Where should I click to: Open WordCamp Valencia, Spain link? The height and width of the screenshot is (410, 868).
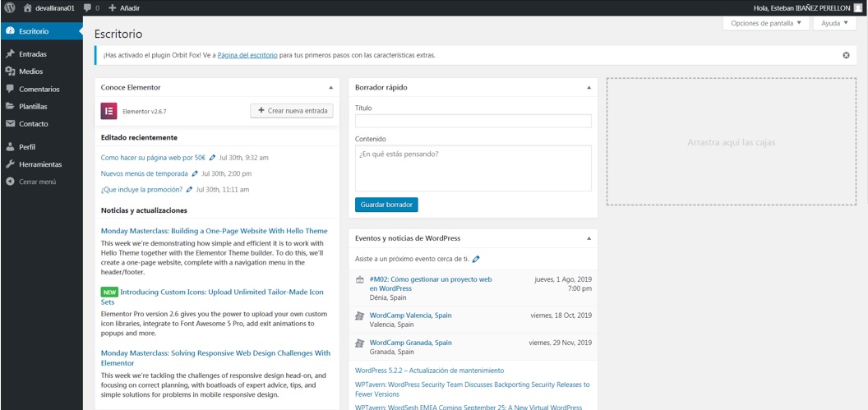[x=410, y=316]
